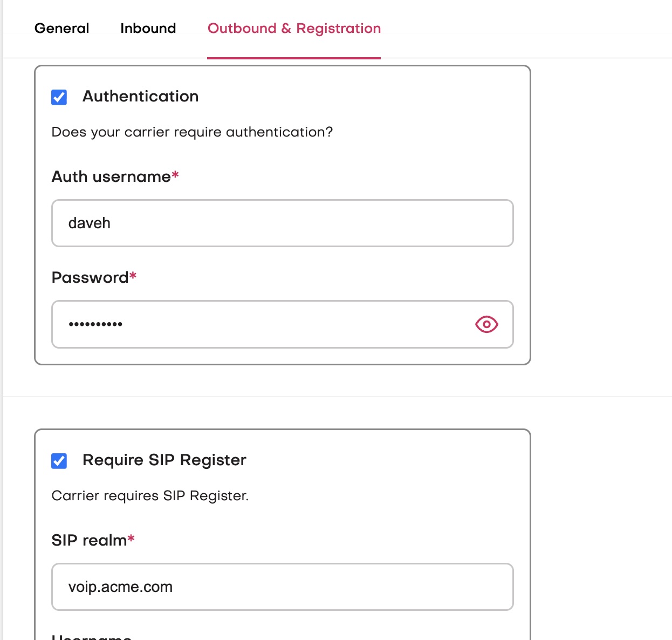Viewport: 672px width, 640px height.
Task: Click the SIP realm field showing voip.acme.com
Action: point(283,587)
